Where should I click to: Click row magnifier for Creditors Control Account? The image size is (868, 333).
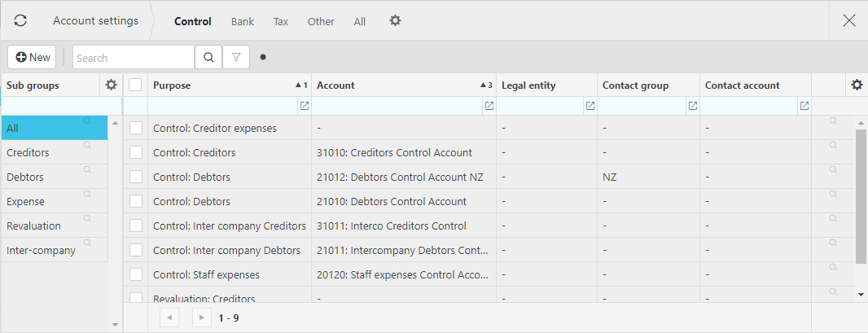pyautogui.click(x=832, y=145)
